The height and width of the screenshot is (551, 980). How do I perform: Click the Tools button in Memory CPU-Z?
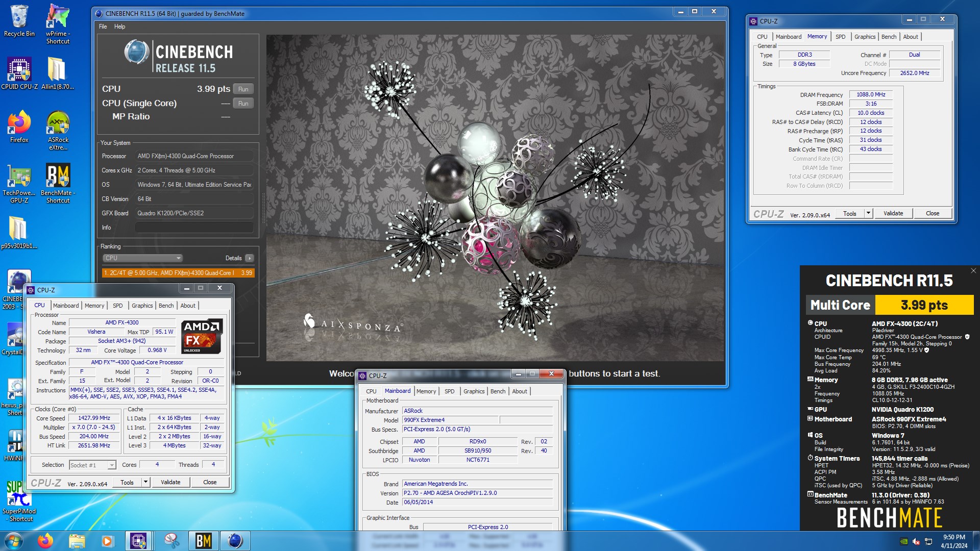coord(849,214)
